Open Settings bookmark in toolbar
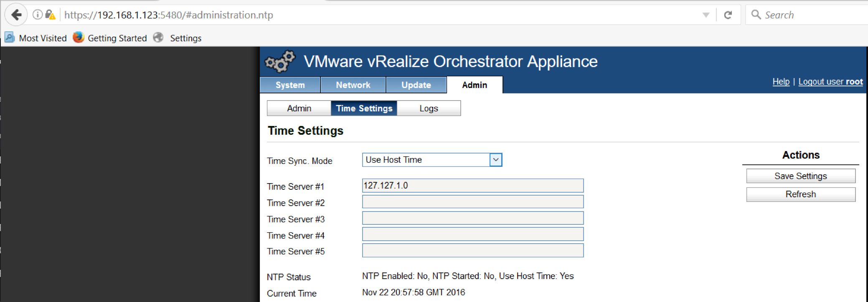This screenshot has width=868, height=302. click(178, 38)
